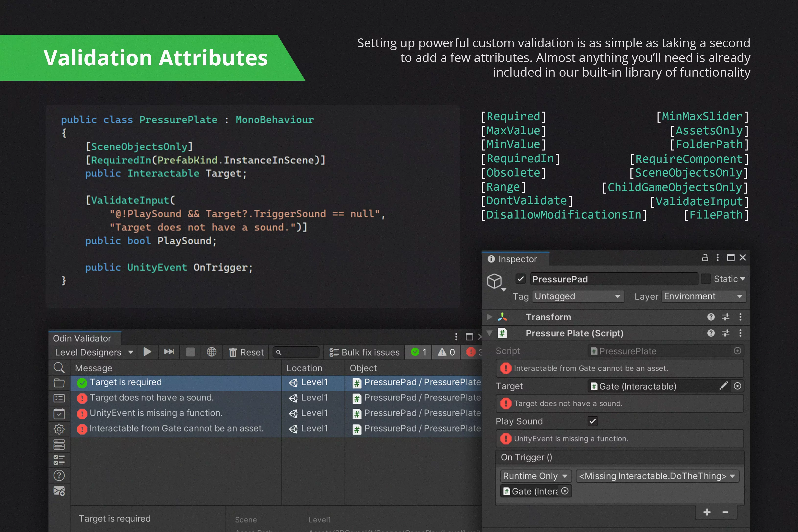Click the calendar check icon in validator sidebar

pos(59,414)
